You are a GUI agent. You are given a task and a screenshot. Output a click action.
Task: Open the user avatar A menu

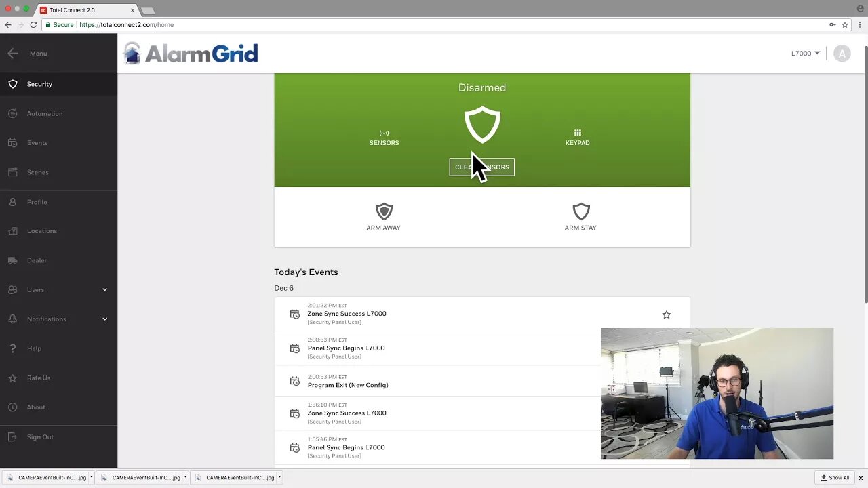tap(842, 54)
